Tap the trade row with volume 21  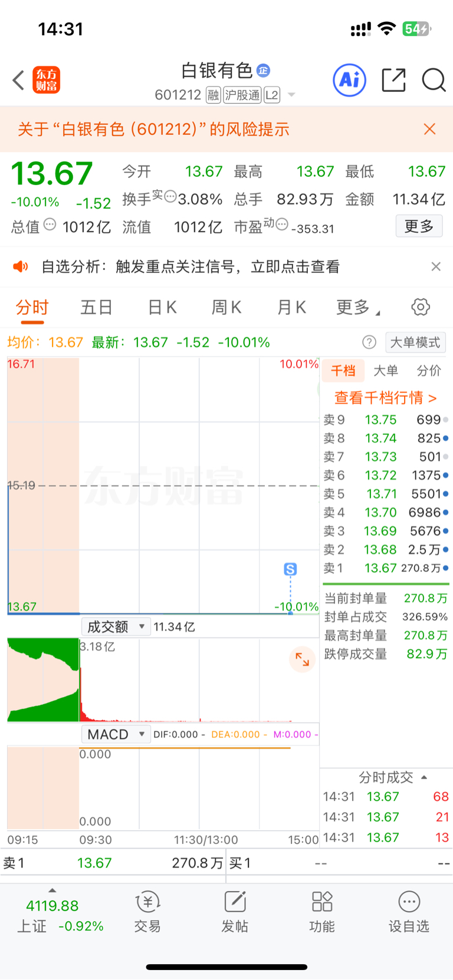point(386,817)
